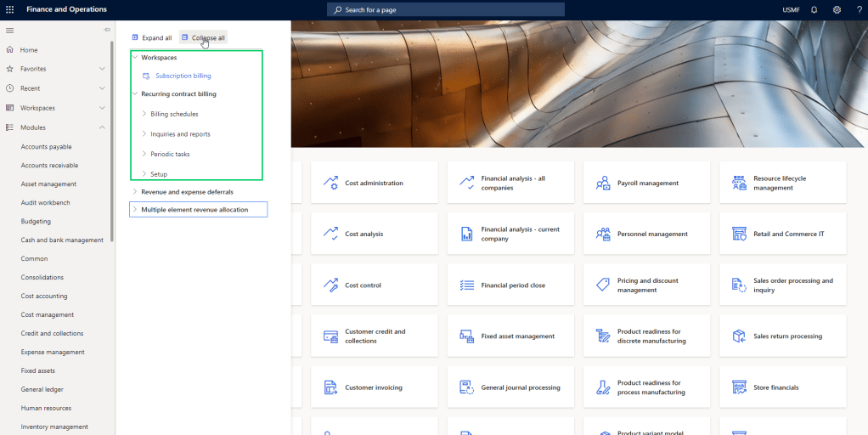Click the Payroll management tile icon

coord(603,183)
